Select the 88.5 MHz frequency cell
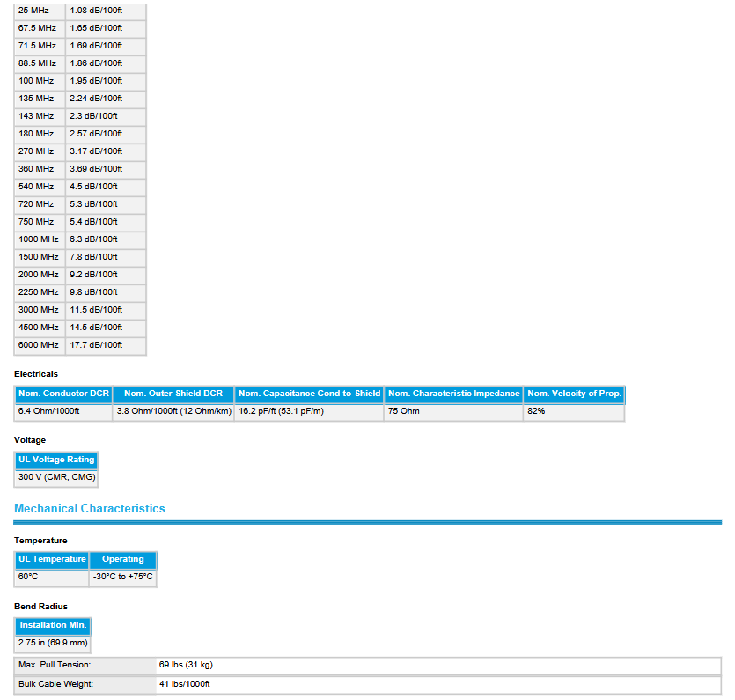Screen dimensions: 735x700 click(40, 63)
